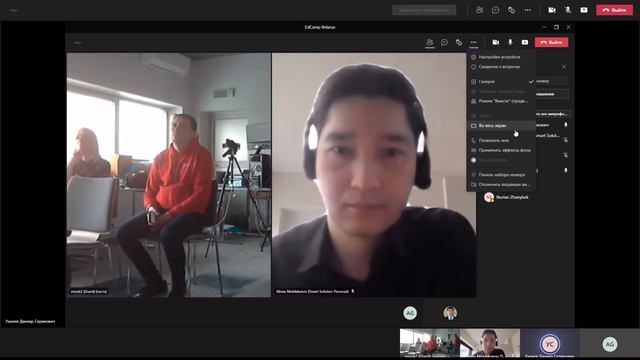Toggle muted microphone in outer toolbar
This screenshot has width=640, height=360.
tap(568, 10)
